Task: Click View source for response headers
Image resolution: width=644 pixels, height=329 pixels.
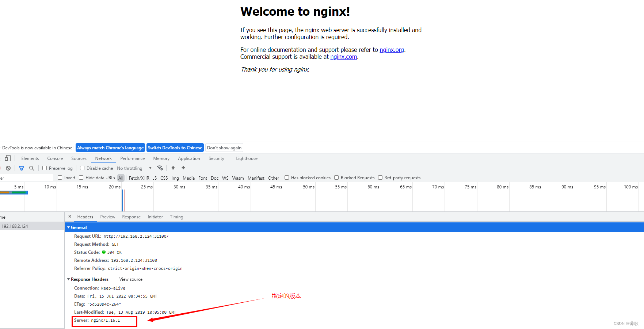Action: tap(131, 279)
